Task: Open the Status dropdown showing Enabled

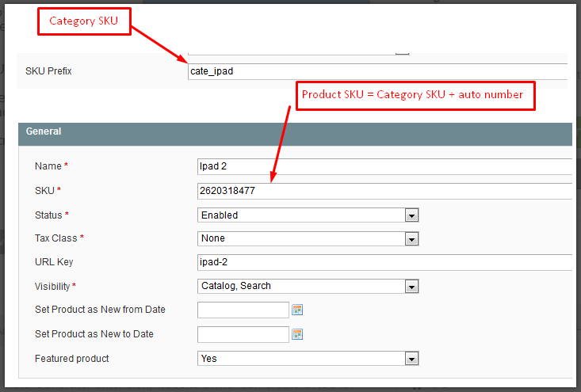Action: pos(308,215)
